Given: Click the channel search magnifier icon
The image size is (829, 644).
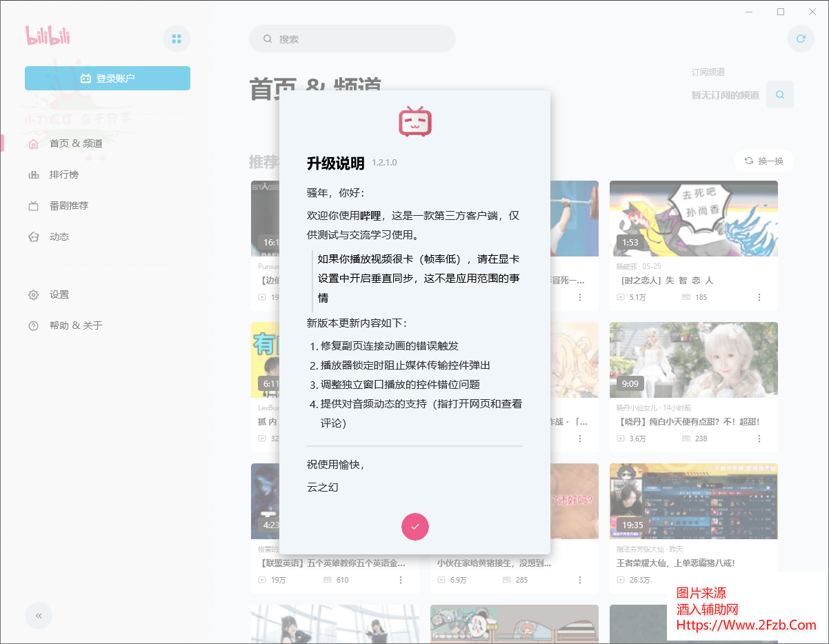Looking at the screenshot, I should [779, 94].
